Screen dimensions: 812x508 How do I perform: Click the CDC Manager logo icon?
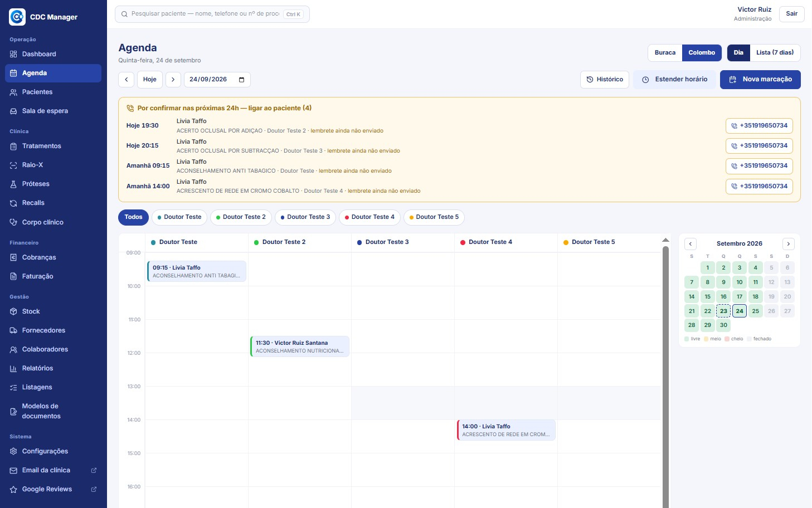click(x=17, y=17)
